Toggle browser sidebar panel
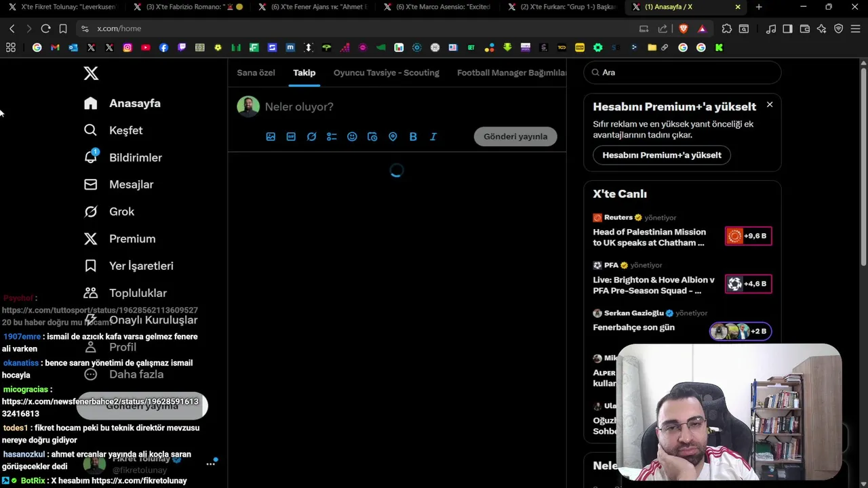 [787, 28]
